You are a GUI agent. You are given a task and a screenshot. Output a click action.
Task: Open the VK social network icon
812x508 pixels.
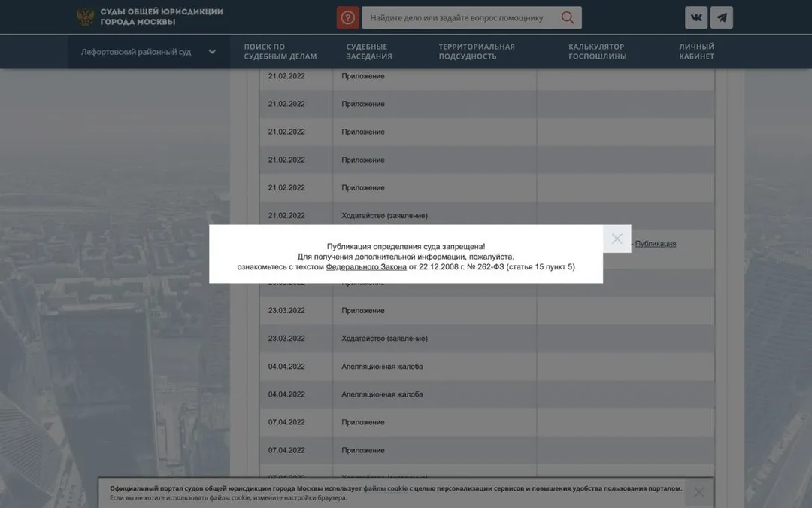coord(696,17)
